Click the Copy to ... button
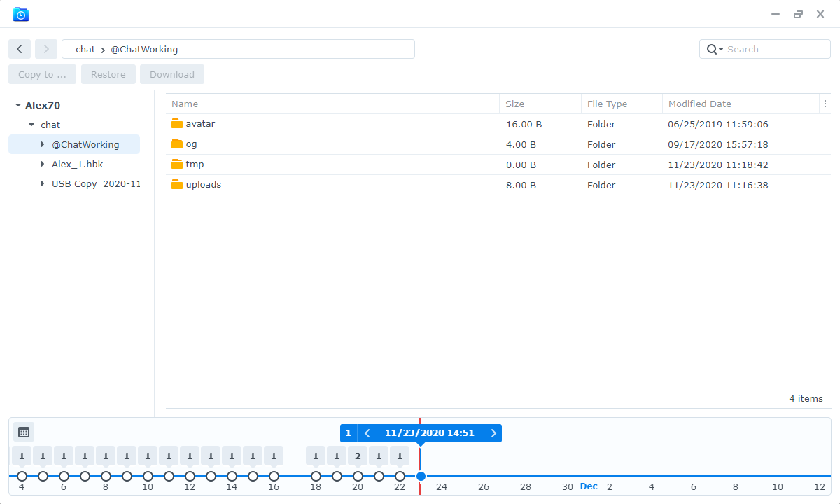The image size is (840, 504). pos(41,73)
